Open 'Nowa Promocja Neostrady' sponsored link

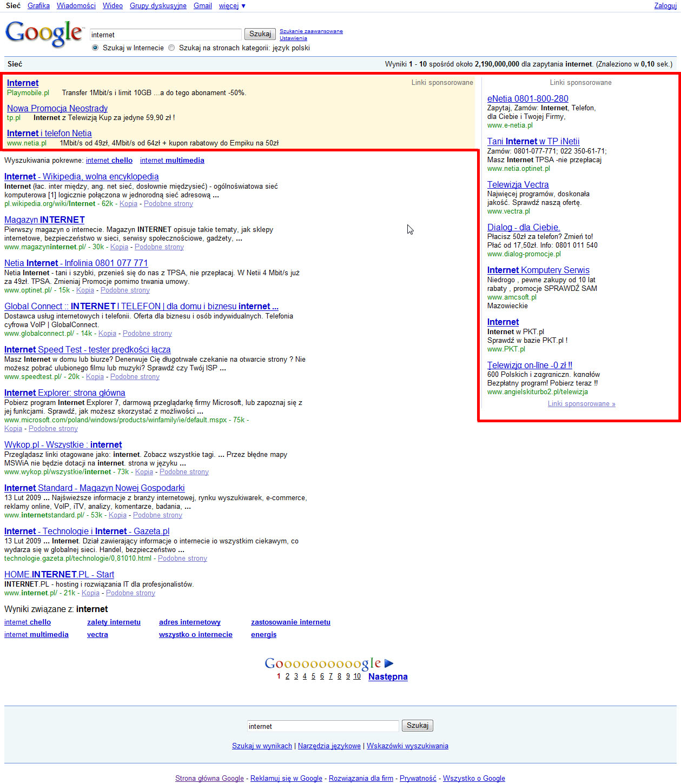[x=57, y=108]
